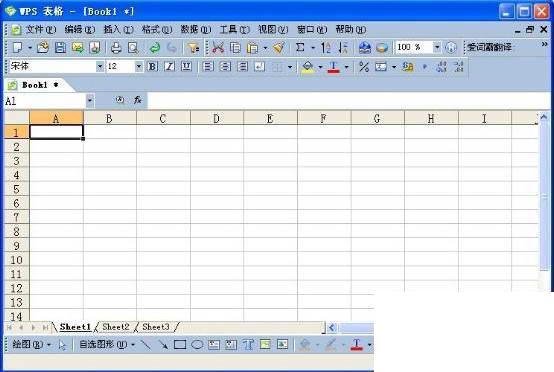Open the 自选图形 (AutoShapes) menu button
Viewport: 554px width, 372px height.
[x=107, y=344]
